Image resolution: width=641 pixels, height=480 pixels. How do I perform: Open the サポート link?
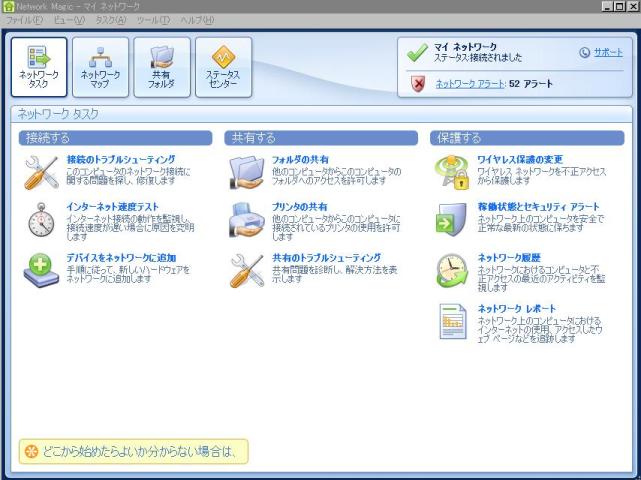pos(608,52)
